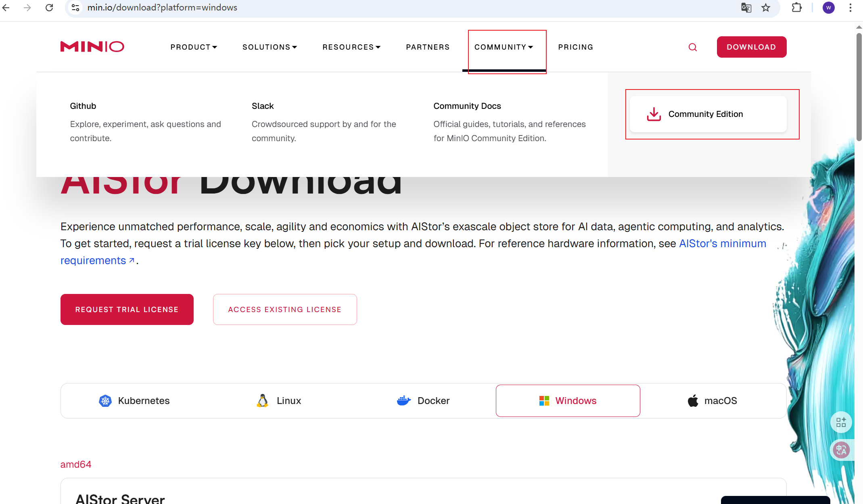Click the 'Official guides, tutorials' description text

pos(510,131)
